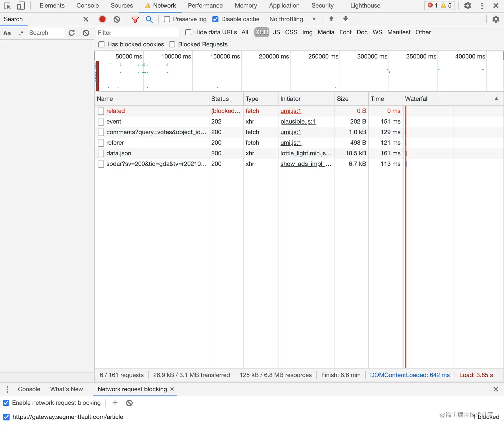This screenshot has width=504, height=429.
Task: Close the Network request blocking drawer tab
Action: [172, 389]
